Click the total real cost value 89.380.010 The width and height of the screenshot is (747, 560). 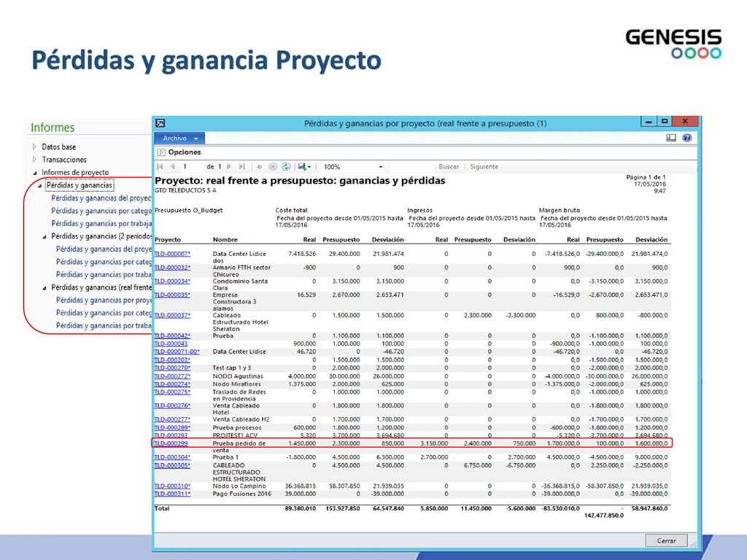tap(300, 508)
